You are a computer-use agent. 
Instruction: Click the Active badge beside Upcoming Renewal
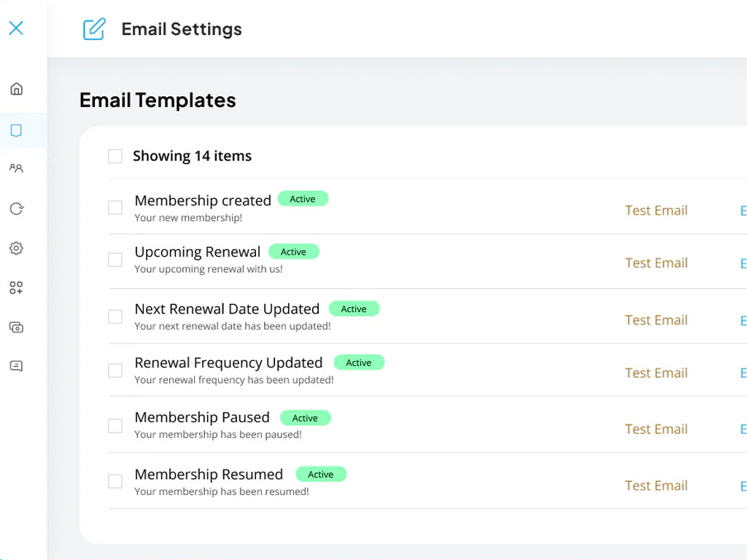tap(293, 252)
